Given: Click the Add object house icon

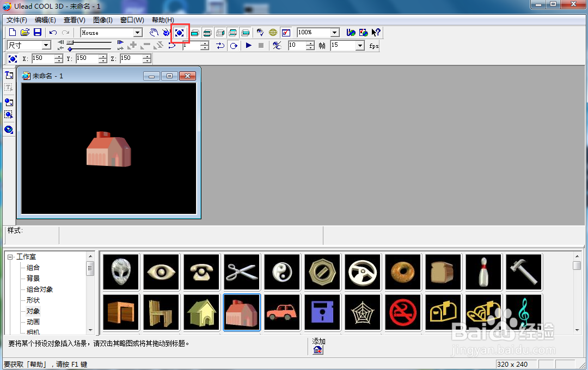Looking at the screenshot, I should tap(318, 350).
